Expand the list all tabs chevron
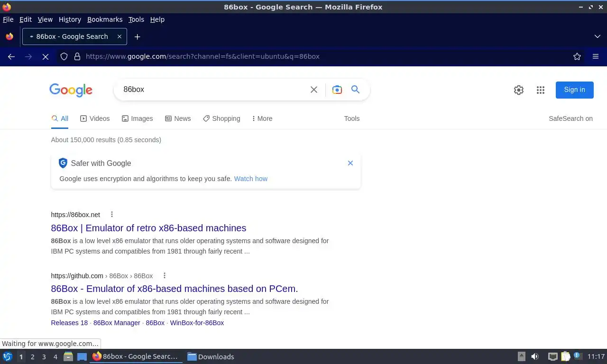 coord(598,36)
